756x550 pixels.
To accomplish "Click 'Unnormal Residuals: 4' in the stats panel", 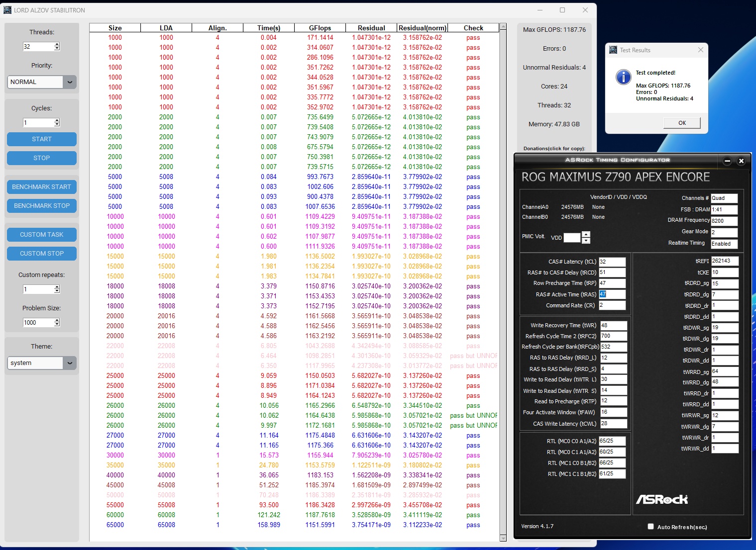I will click(554, 68).
